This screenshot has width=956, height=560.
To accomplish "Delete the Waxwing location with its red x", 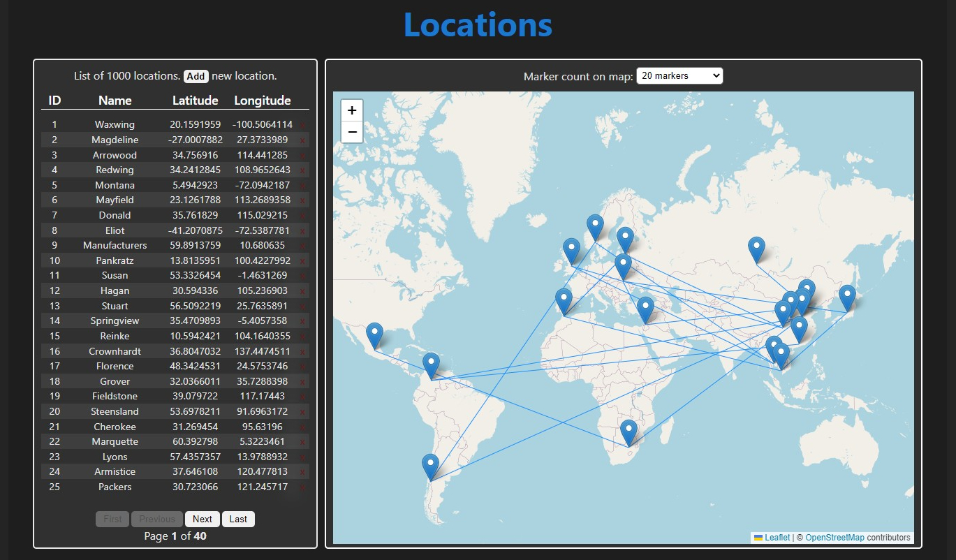I will pyautogui.click(x=302, y=124).
